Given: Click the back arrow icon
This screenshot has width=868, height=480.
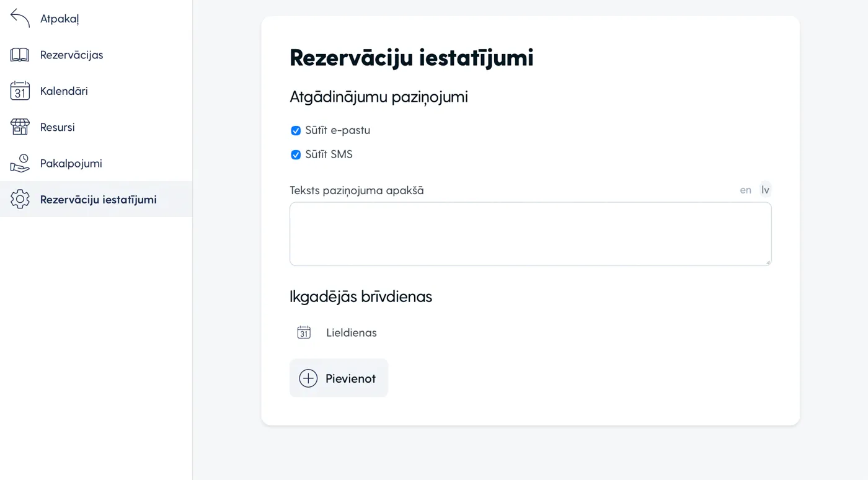Looking at the screenshot, I should pyautogui.click(x=20, y=19).
